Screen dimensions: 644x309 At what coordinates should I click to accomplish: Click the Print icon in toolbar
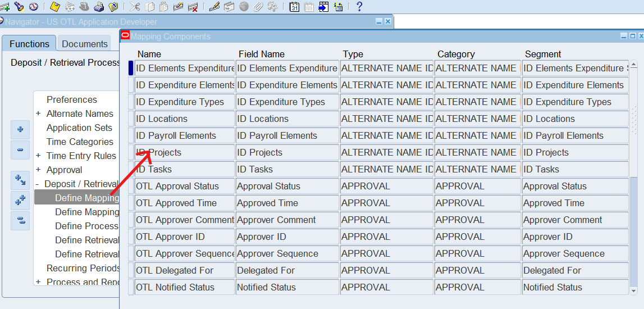[99, 7]
